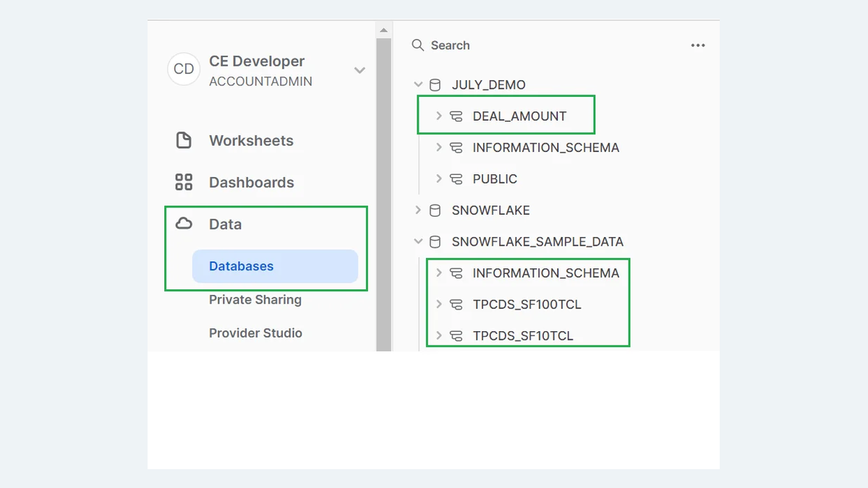
Task: Collapse the SNOWFLAKE_SAMPLE_DATA chevron
Action: 418,241
